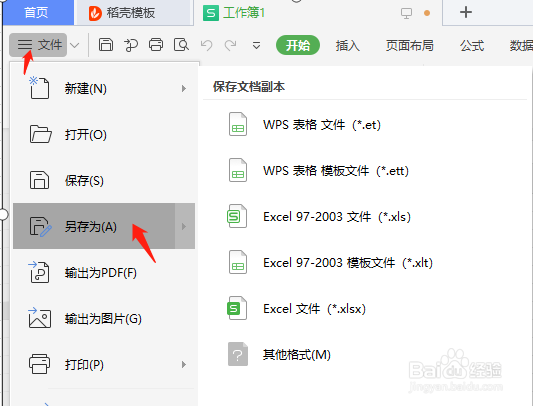This screenshot has width=533, height=406.
Task: Expand the quick access toolbar customize arrow
Action: [256, 45]
